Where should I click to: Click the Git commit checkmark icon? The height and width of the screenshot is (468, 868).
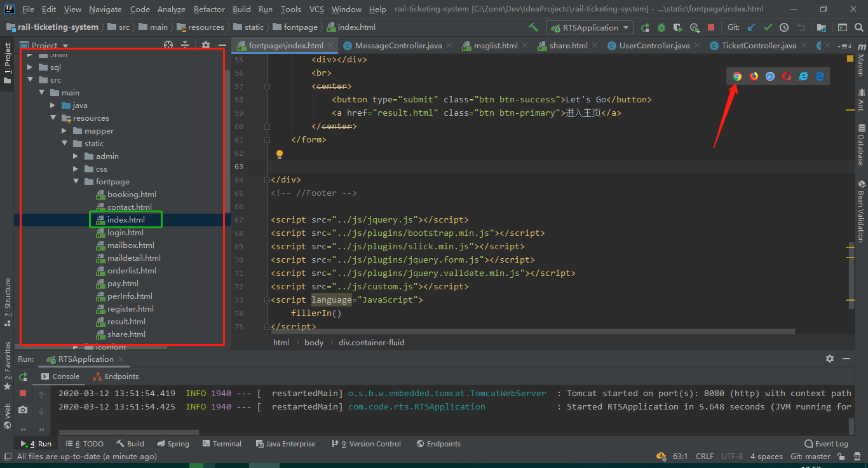768,27
